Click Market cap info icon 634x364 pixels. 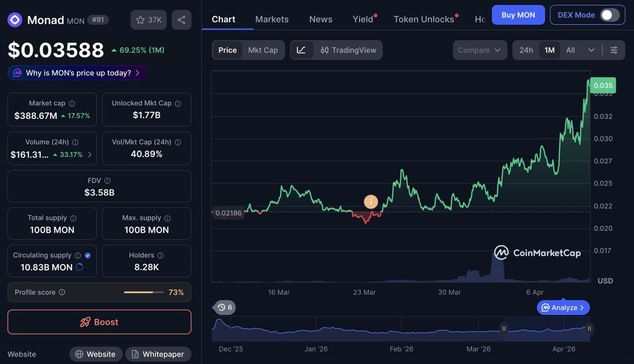[72, 104]
